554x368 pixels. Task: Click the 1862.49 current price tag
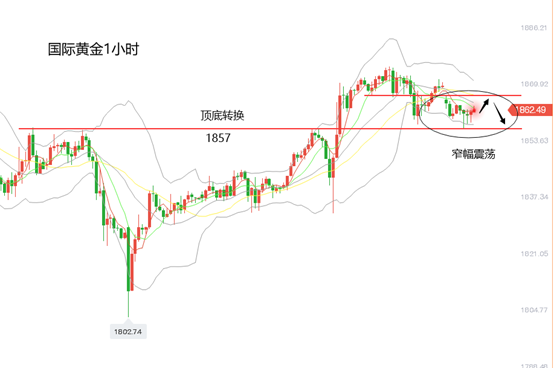[530, 110]
